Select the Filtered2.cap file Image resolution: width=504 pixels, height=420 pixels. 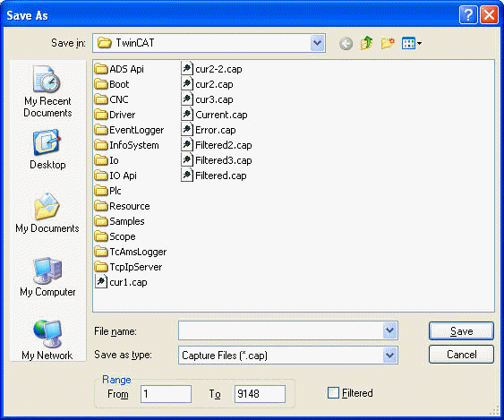[217, 145]
